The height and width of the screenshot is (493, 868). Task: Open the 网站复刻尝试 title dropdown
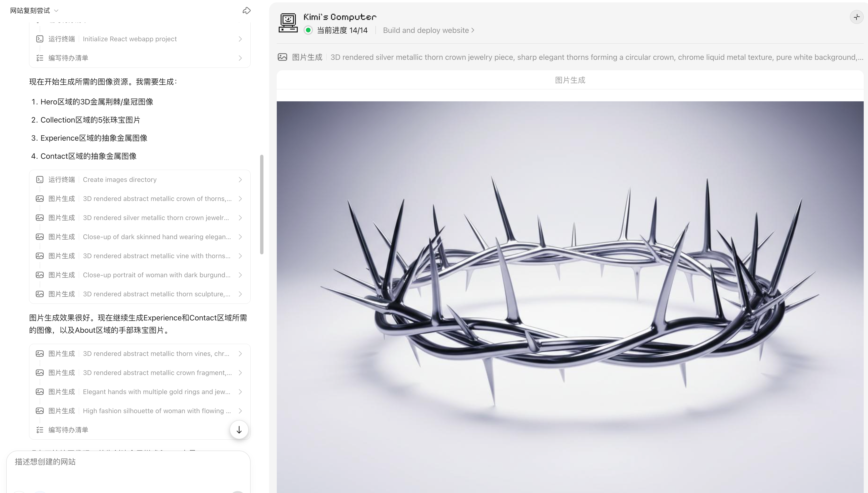click(x=34, y=11)
